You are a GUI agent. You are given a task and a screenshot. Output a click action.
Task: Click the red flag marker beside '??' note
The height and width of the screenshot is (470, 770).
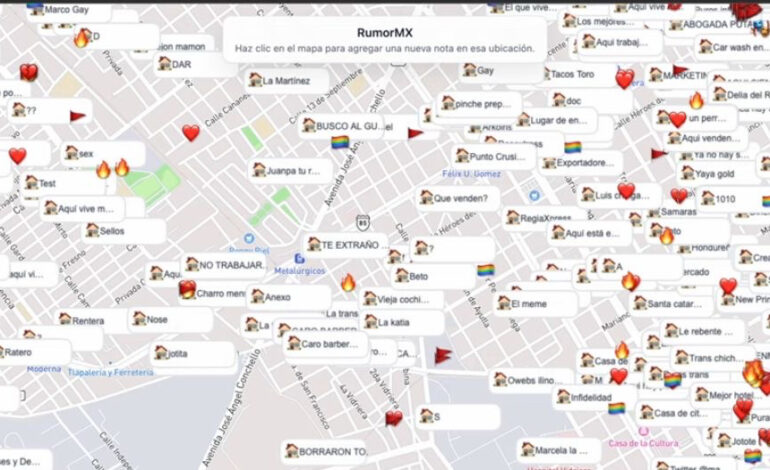[x=78, y=116]
